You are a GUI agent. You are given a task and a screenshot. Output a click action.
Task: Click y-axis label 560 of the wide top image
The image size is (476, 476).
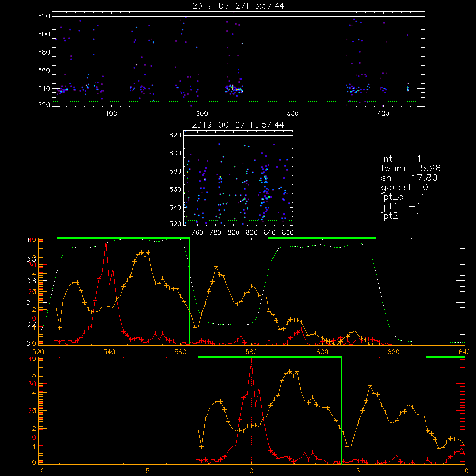44,70
